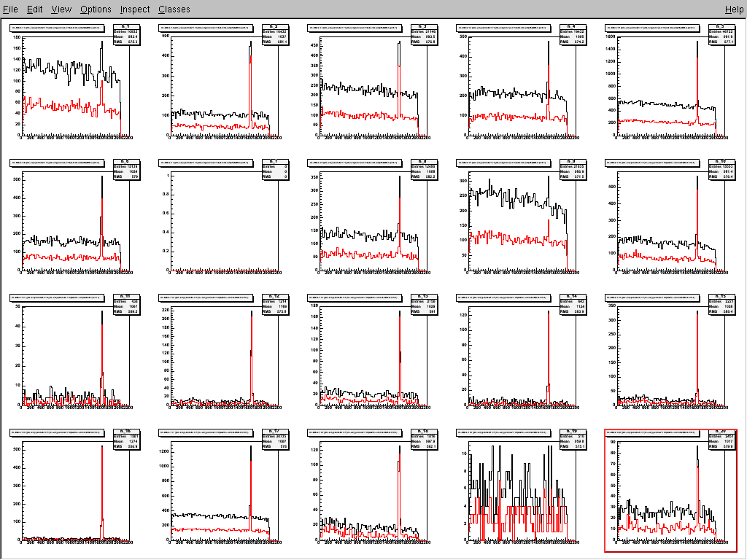Screen dimensions: 747x560
Task: Click inside the h_13 histogram plot frame
Action: coord(373,356)
